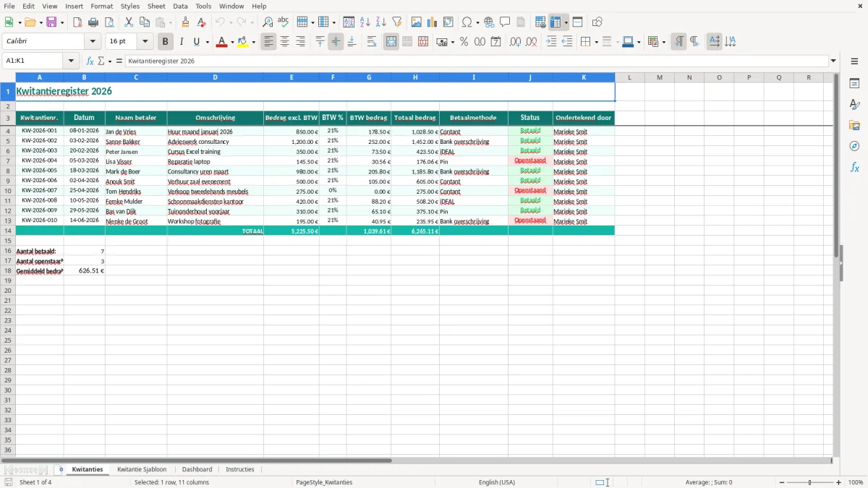
Task: Open the Sheet menu
Action: pyautogui.click(x=156, y=6)
